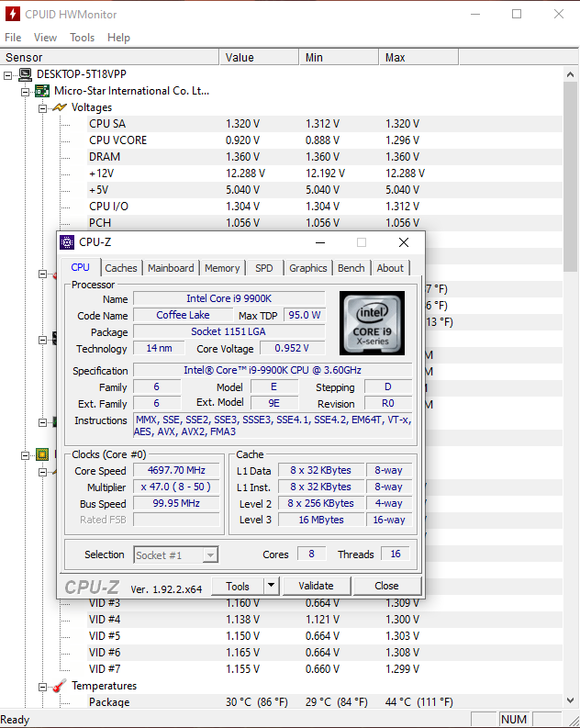The height and width of the screenshot is (728, 580).
Task: Click the DESKTOP-5T18VPP computer icon
Action: tap(25, 74)
